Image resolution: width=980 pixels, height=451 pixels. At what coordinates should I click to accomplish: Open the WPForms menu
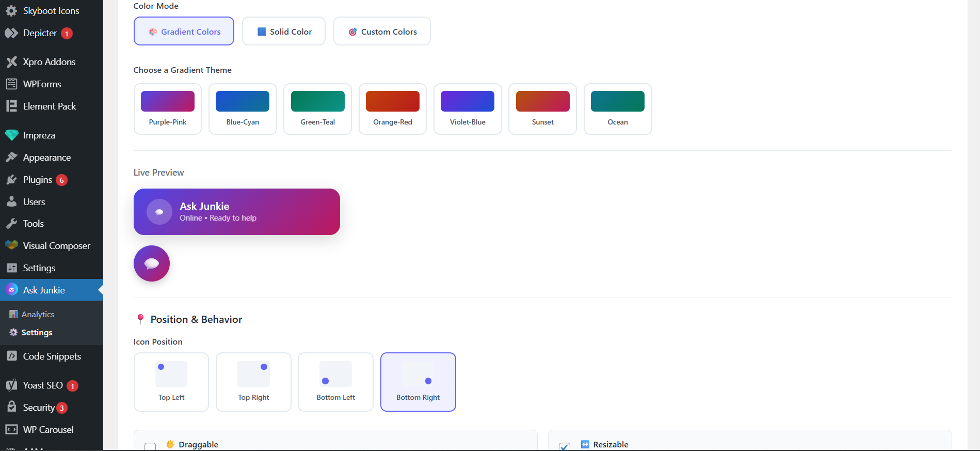(x=52, y=84)
